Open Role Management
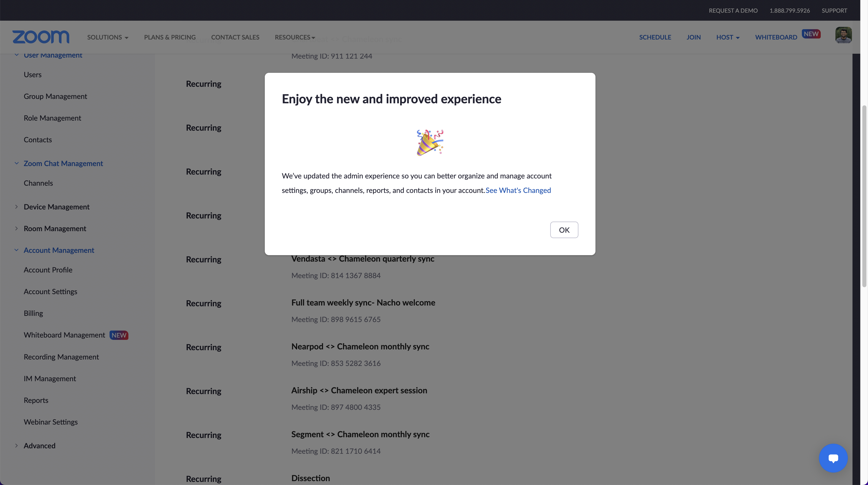This screenshot has height=485, width=868. pos(52,118)
